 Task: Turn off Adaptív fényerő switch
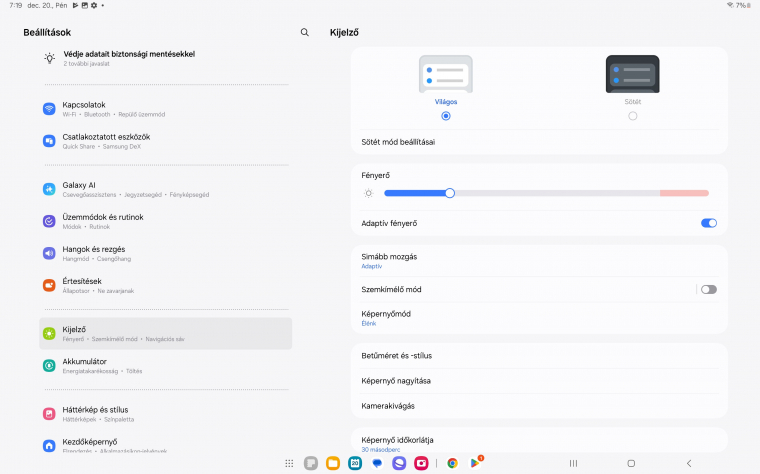click(x=709, y=223)
